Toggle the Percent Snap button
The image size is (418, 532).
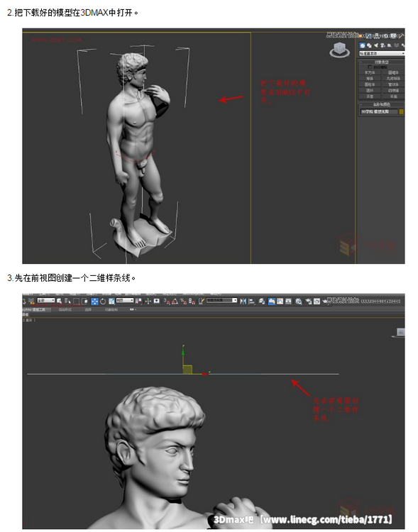click(183, 301)
